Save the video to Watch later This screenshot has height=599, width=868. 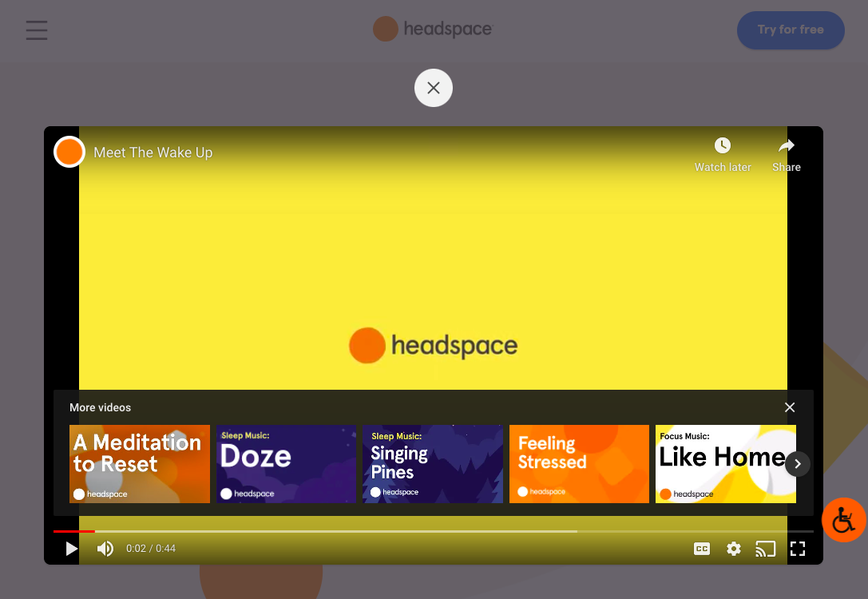tap(723, 153)
